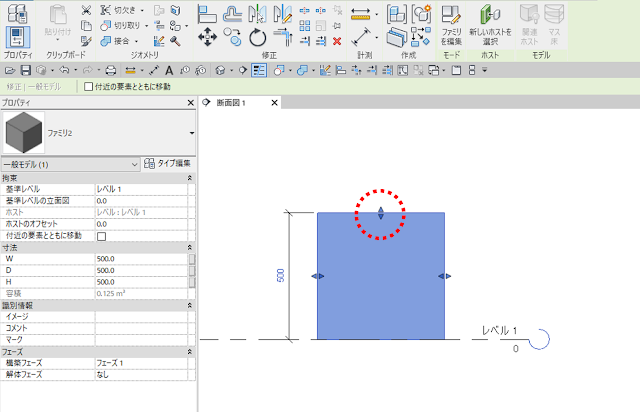The height and width of the screenshot is (412, 640).
Task: Select Trim/Extend to Corner tool
Action: [282, 37]
